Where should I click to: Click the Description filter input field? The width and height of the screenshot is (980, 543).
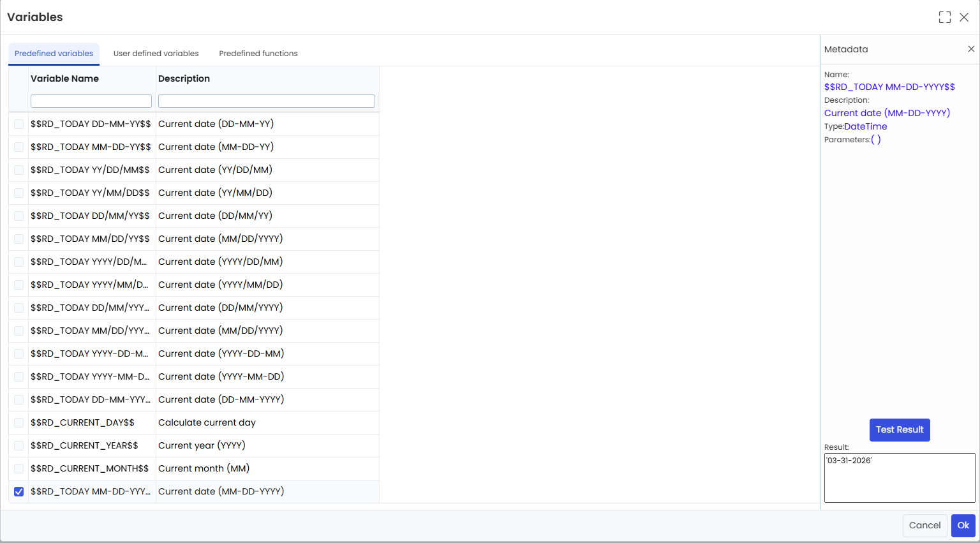[267, 101]
